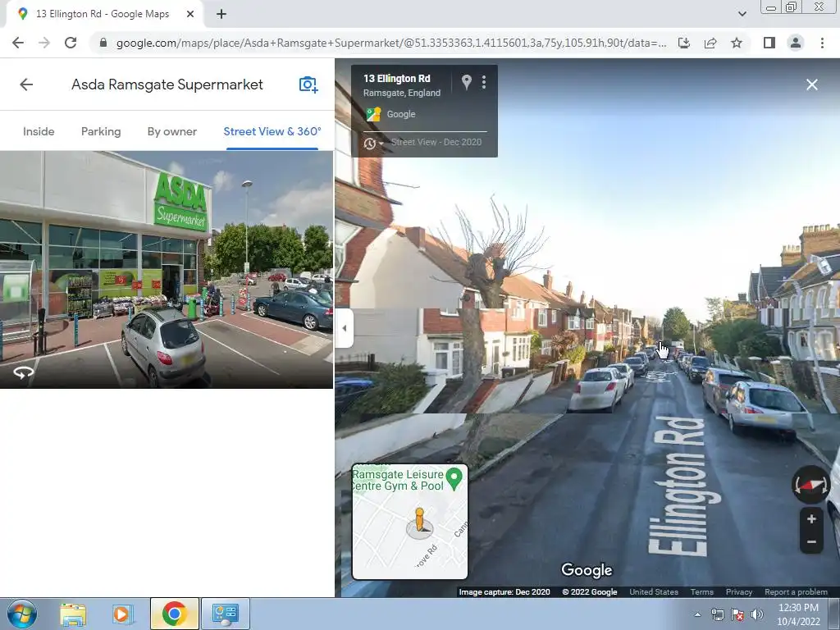
Task: Open a new browser tab
Action: [221, 14]
